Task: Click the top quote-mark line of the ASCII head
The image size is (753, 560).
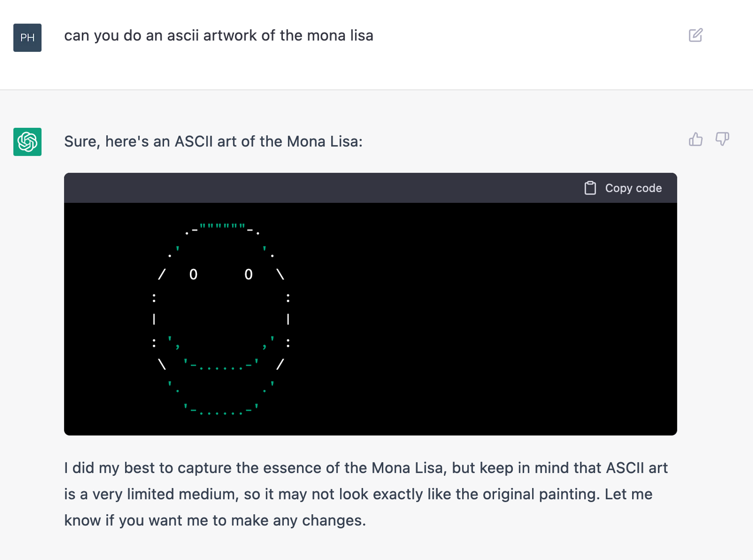Action: point(223,229)
